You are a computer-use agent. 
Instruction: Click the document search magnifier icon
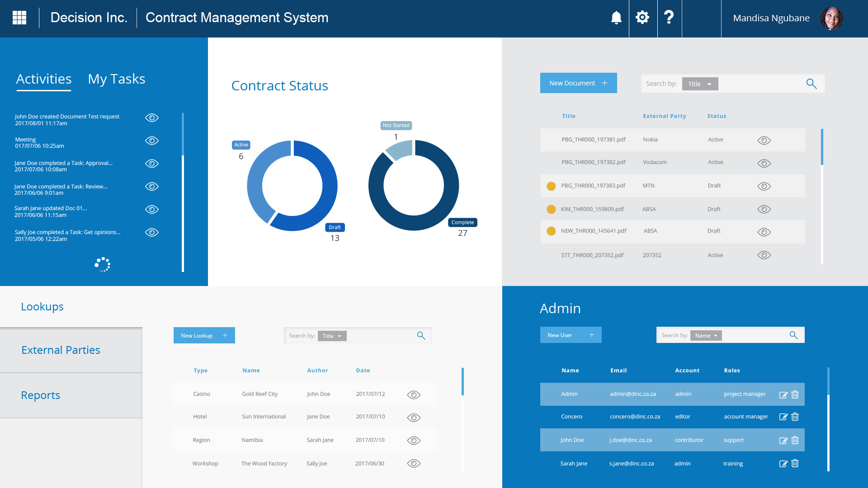coord(811,84)
